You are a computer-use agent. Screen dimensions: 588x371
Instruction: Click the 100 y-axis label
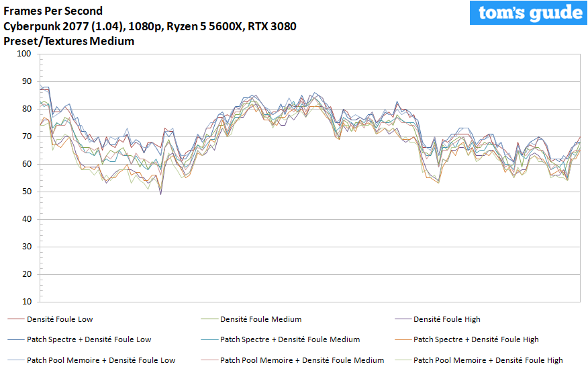(24, 54)
